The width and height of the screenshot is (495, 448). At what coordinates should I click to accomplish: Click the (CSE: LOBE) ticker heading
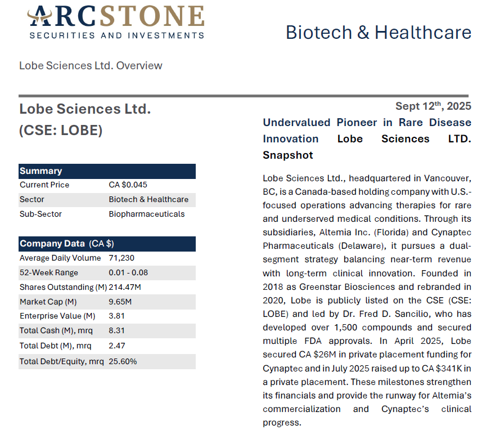point(61,131)
